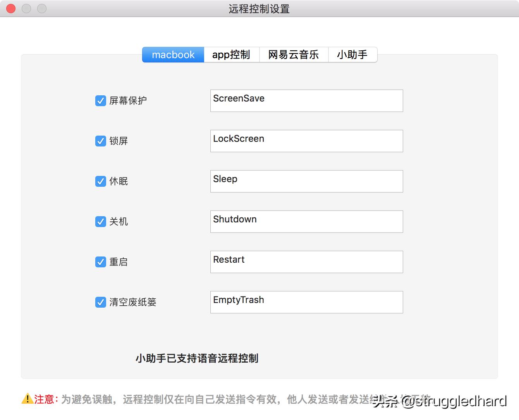The image size is (519, 420).
Task: Click the Restart command field
Action: (x=306, y=262)
